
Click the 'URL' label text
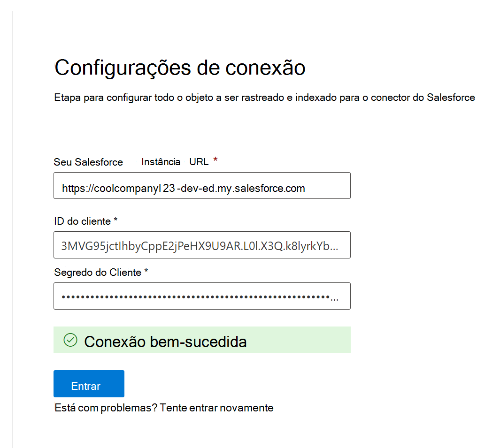tap(197, 161)
